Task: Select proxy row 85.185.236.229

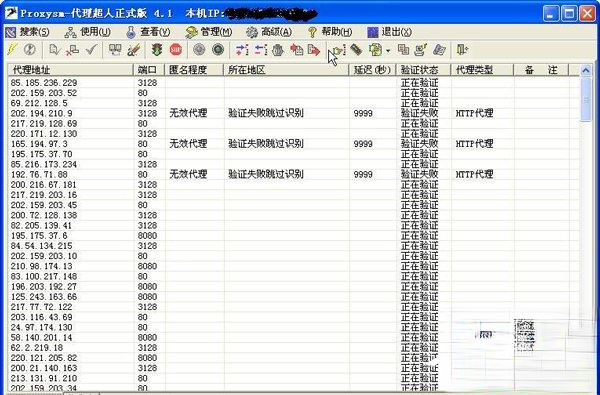Action: pos(293,83)
